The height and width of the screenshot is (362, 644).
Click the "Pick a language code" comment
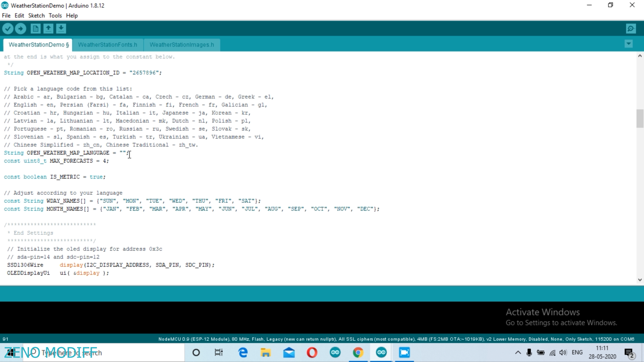click(x=68, y=89)
